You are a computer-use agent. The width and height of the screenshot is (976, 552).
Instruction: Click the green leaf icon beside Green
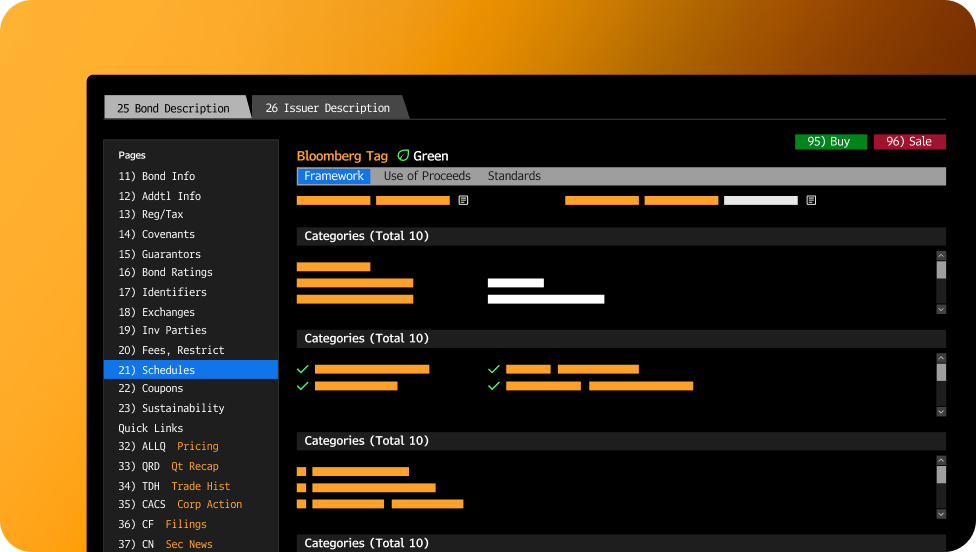coord(404,156)
